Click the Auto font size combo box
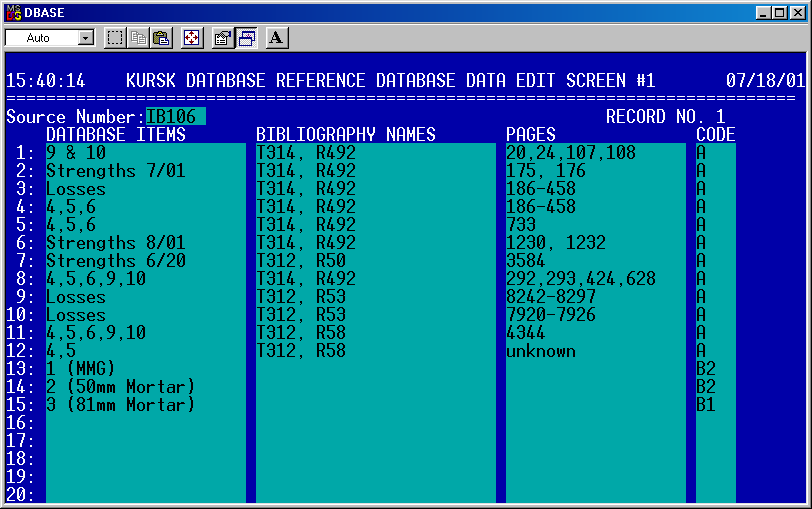The height and width of the screenshot is (509, 812). [40, 38]
